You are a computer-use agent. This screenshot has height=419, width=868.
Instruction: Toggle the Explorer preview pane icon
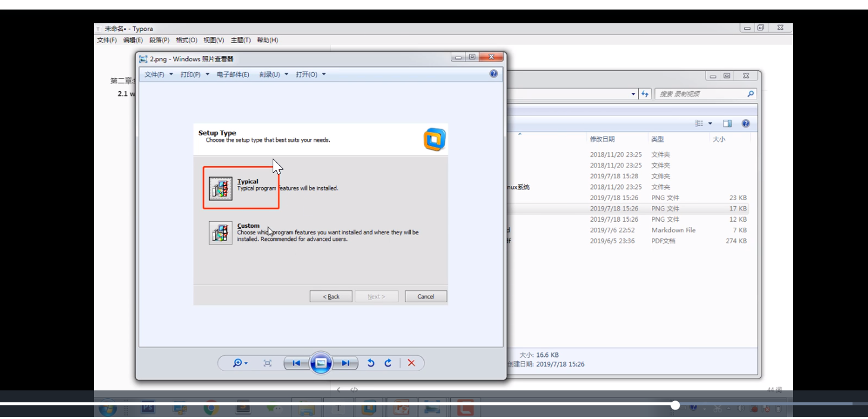coord(727,123)
